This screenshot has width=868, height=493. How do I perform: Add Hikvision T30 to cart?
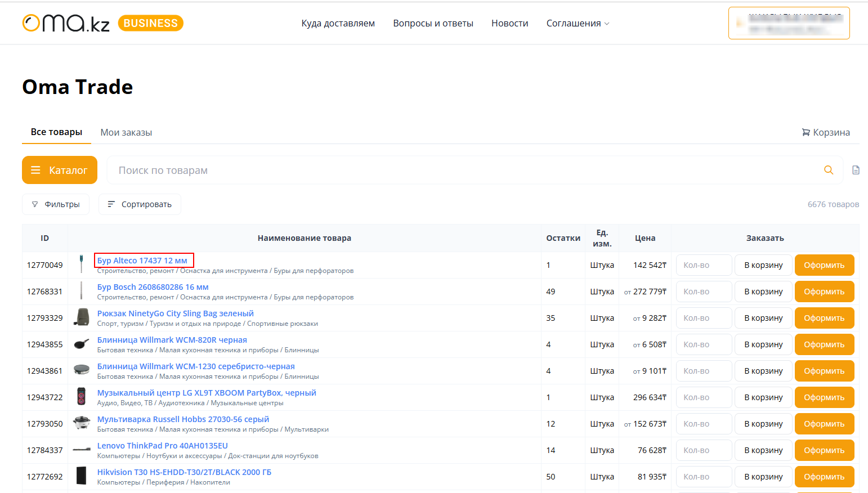click(763, 477)
